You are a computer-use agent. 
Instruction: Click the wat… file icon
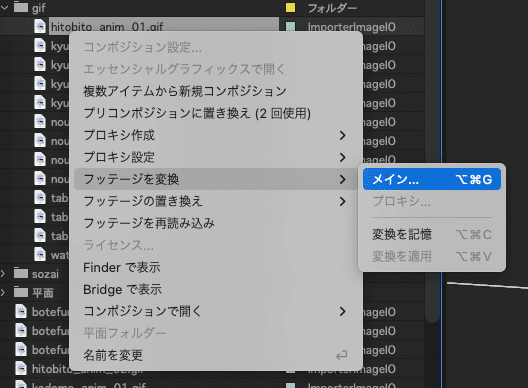point(40,254)
